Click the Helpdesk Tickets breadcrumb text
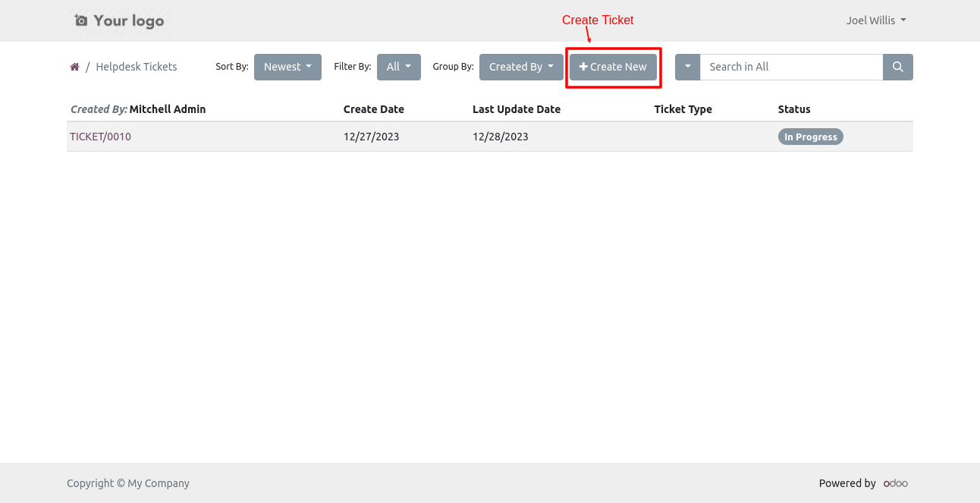 click(x=137, y=67)
